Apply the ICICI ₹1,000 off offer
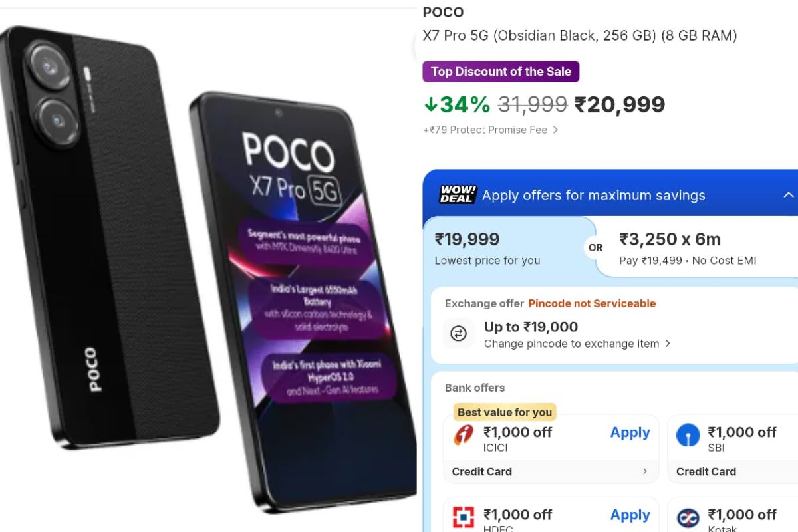Image resolution: width=798 pixels, height=532 pixels. click(x=630, y=432)
